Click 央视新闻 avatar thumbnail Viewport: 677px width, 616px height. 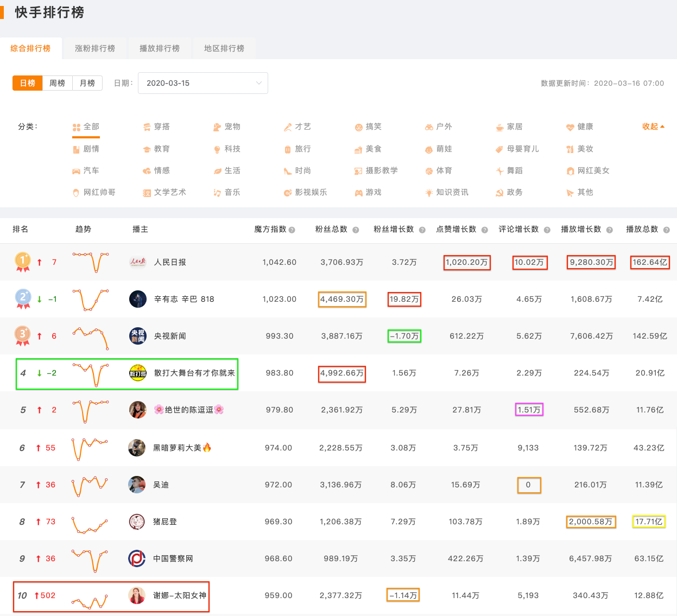click(x=138, y=336)
